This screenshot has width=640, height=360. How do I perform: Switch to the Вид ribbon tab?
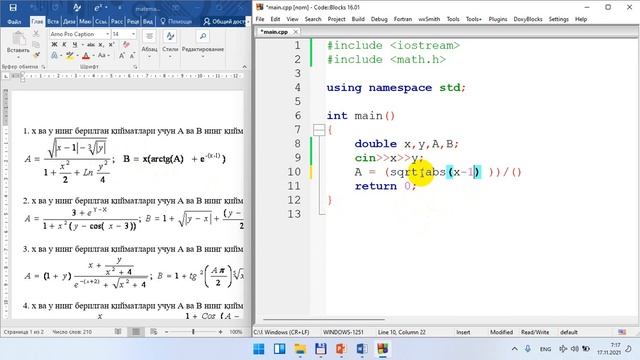(148, 21)
